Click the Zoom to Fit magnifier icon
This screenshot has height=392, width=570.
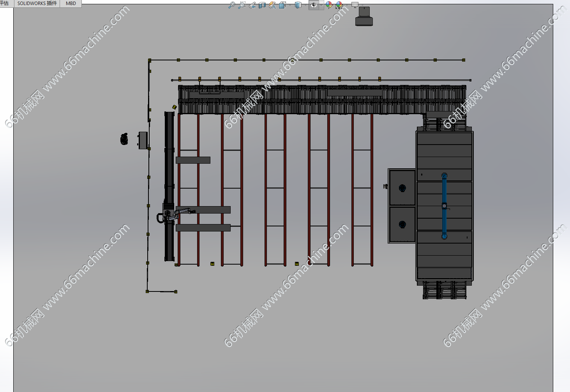(231, 5)
